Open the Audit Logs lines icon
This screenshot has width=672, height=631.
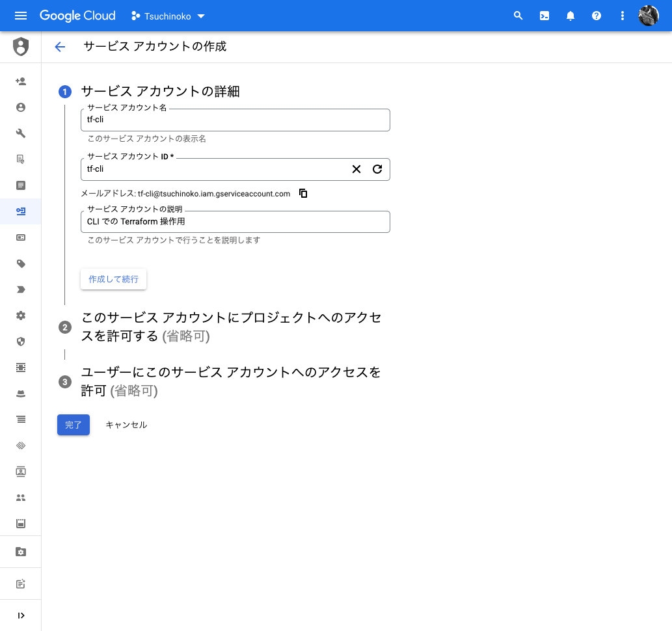point(21,420)
